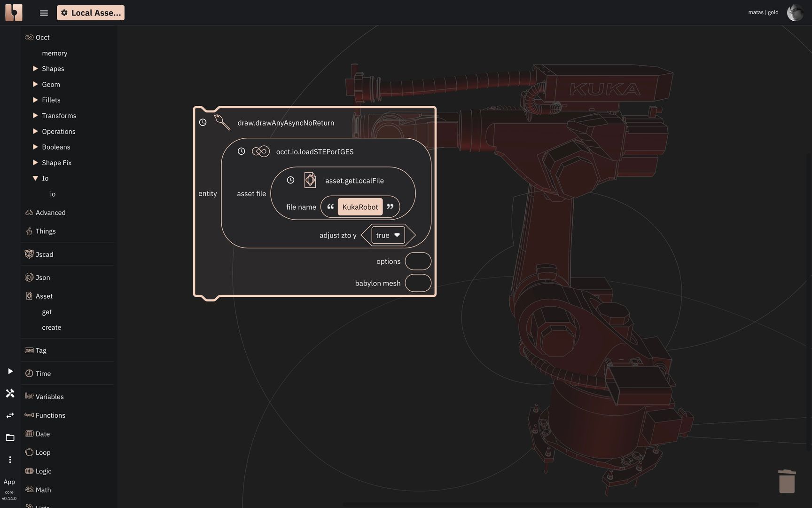Click the matas | gold account label
This screenshot has width=812, height=508.
[763, 12]
